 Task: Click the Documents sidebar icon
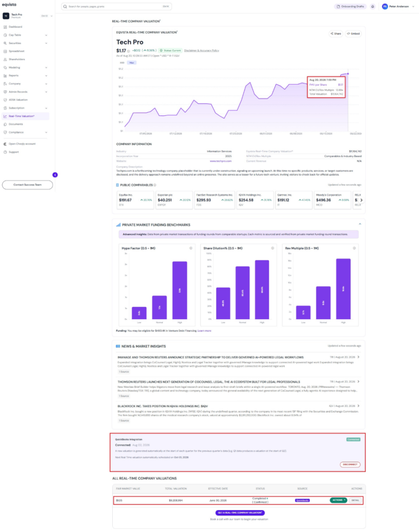[x=5, y=124]
